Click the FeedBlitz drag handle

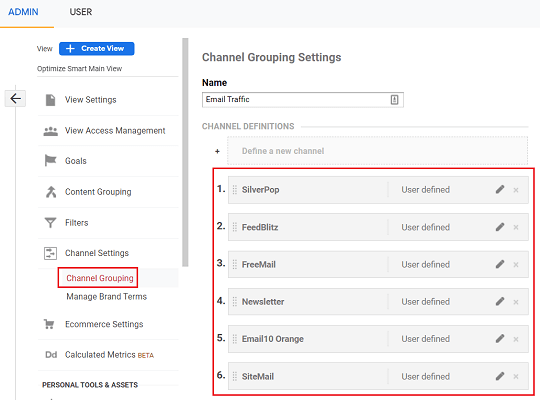tap(235, 227)
